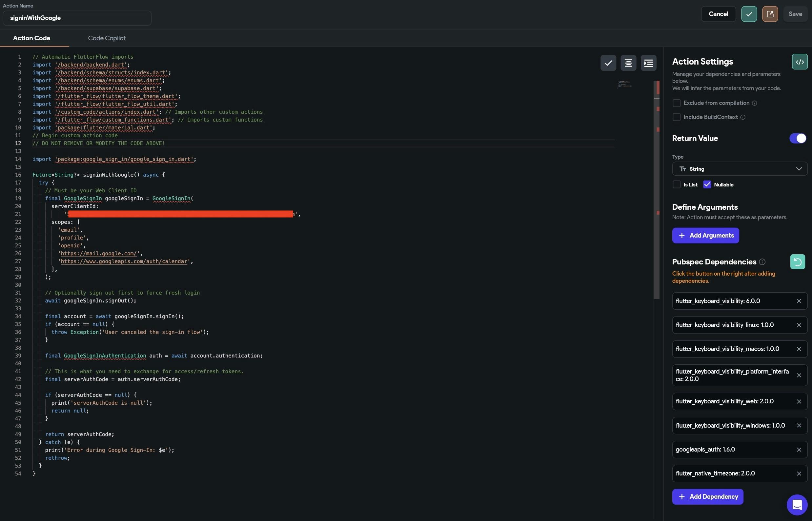
Task: Click the editor checkmark validate icon
Action: 608,63
